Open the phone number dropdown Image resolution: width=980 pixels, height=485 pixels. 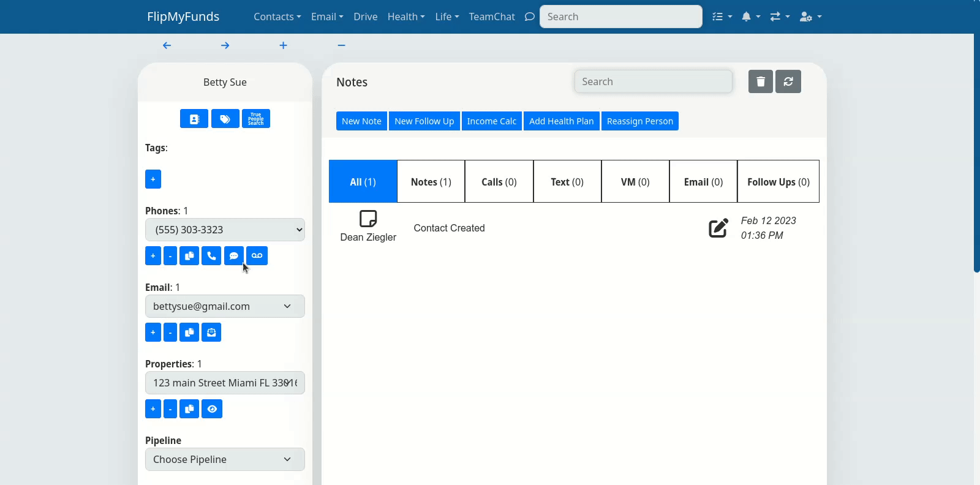click(x=225, y=230)
